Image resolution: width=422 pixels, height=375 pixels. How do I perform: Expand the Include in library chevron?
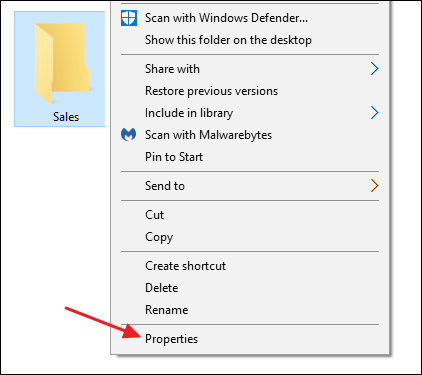pyautogui.click(x=375, y=113)
